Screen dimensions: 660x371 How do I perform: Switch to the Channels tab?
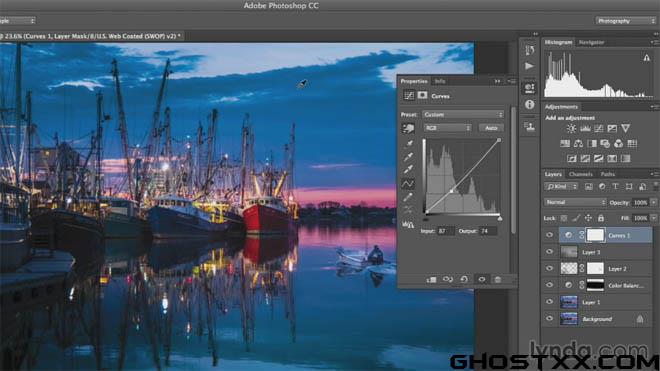coord(580,174)
